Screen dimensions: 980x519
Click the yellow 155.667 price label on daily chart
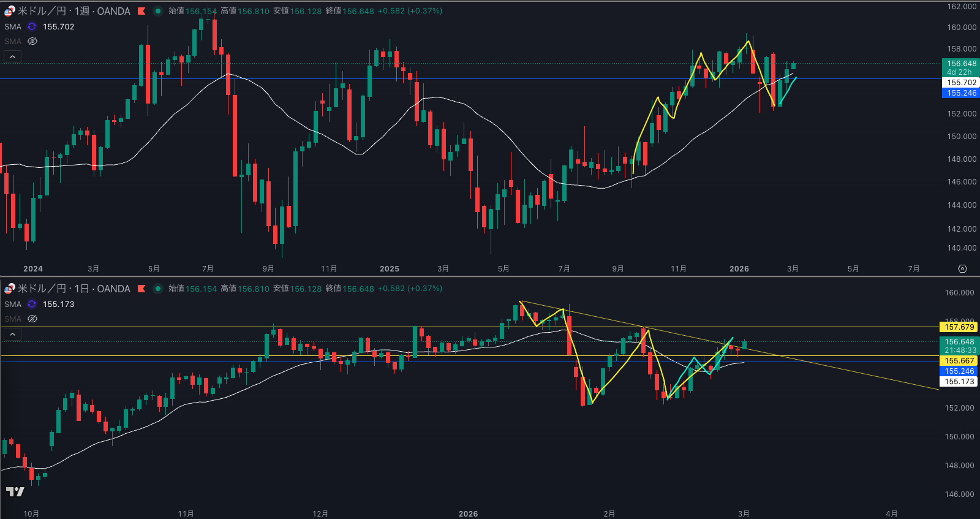point(959,361)
